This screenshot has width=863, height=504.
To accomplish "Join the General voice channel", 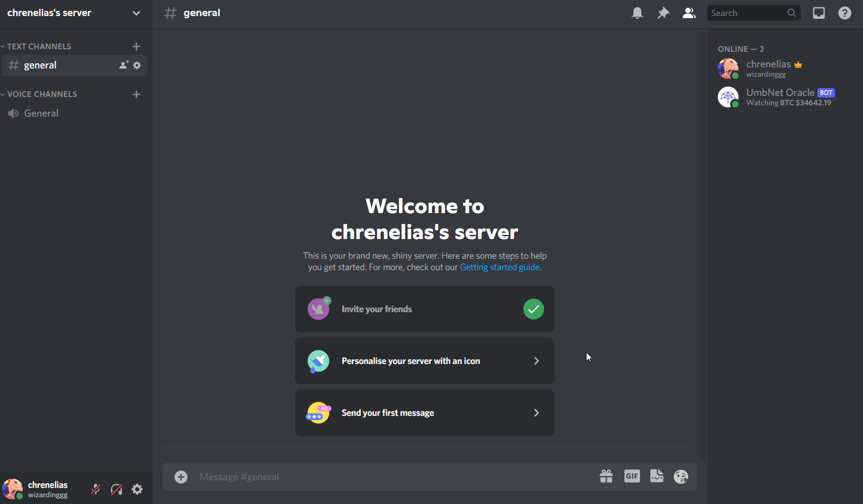I will click(75, 113).
